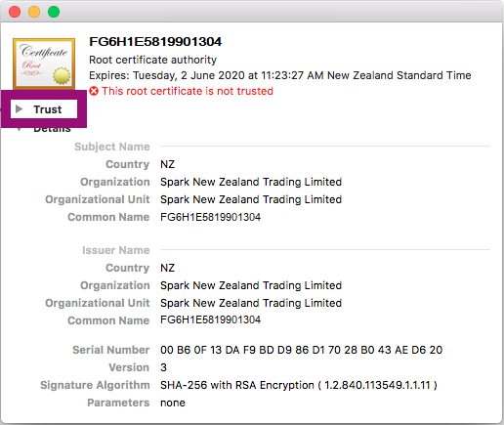Click the Issuer Name section header
This screenshot has height=425, width=504.
[x=116, y=250]
